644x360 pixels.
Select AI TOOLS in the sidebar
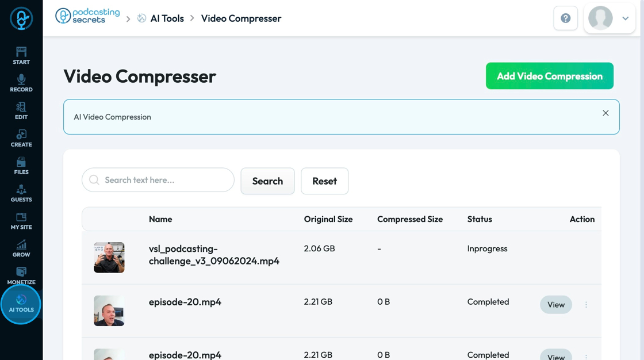coord(21,304)
